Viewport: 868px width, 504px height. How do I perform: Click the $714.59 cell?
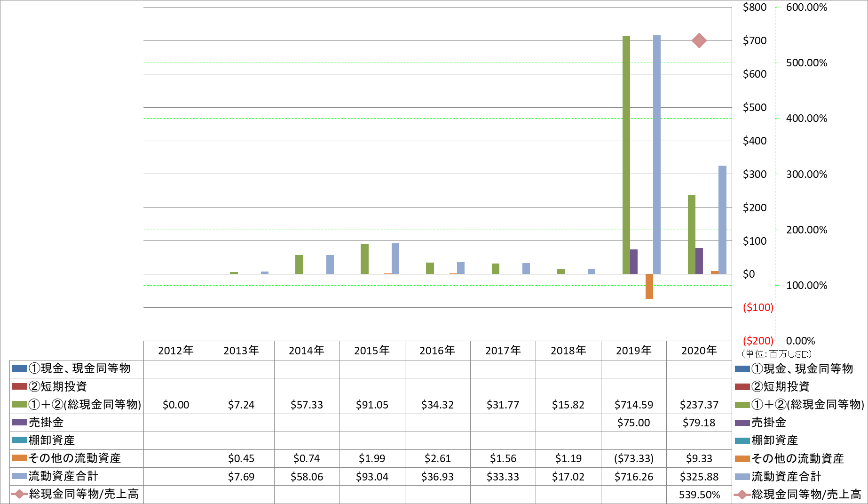coord(634,405)
